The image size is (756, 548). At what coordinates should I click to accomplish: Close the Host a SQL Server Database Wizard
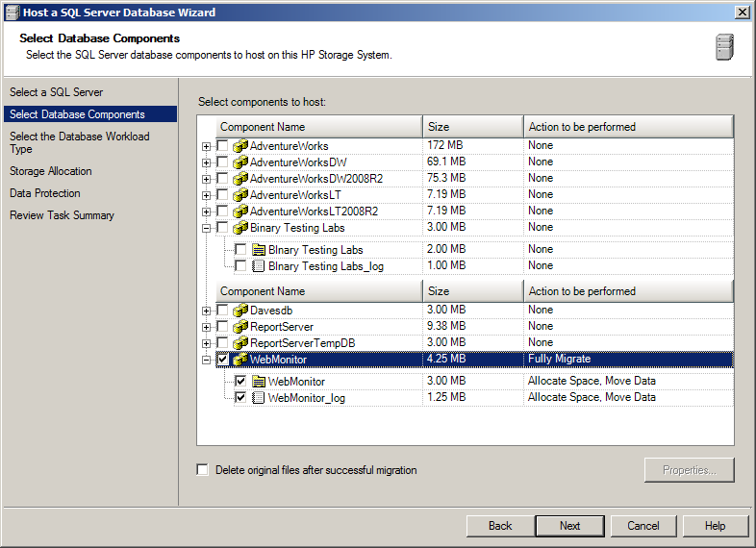point(742,12)
